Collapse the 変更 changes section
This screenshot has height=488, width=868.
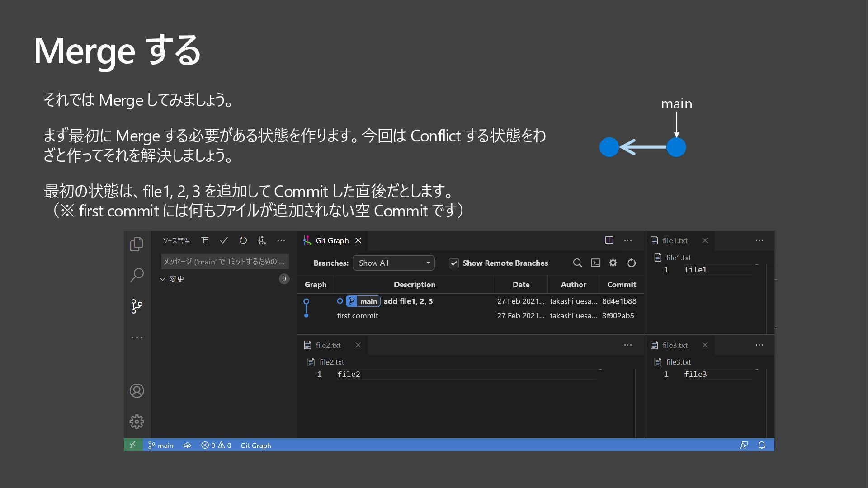point(163,279)
